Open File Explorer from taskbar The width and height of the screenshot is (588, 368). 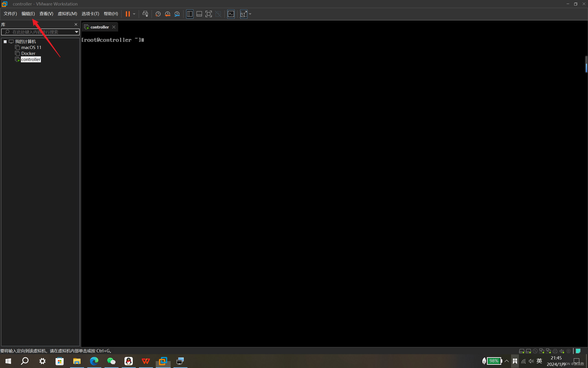[x=77, y=361]
